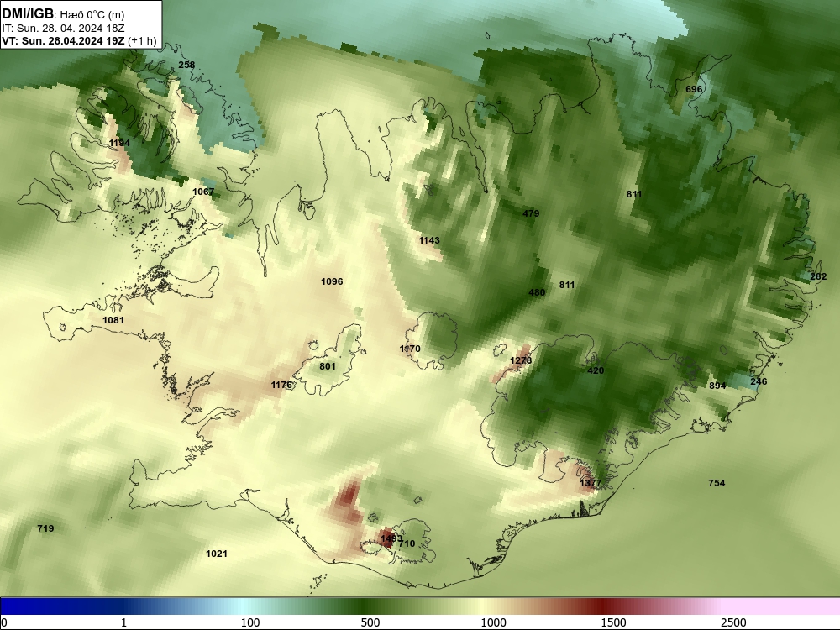This screenshot has width=840, height=630.
Task: Click the 1 tick on color scale
Action: [123, 622]
